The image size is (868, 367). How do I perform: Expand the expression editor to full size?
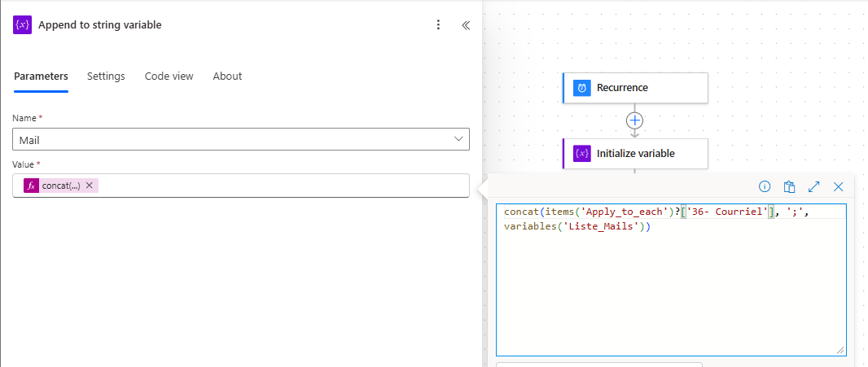coord(813,186)
